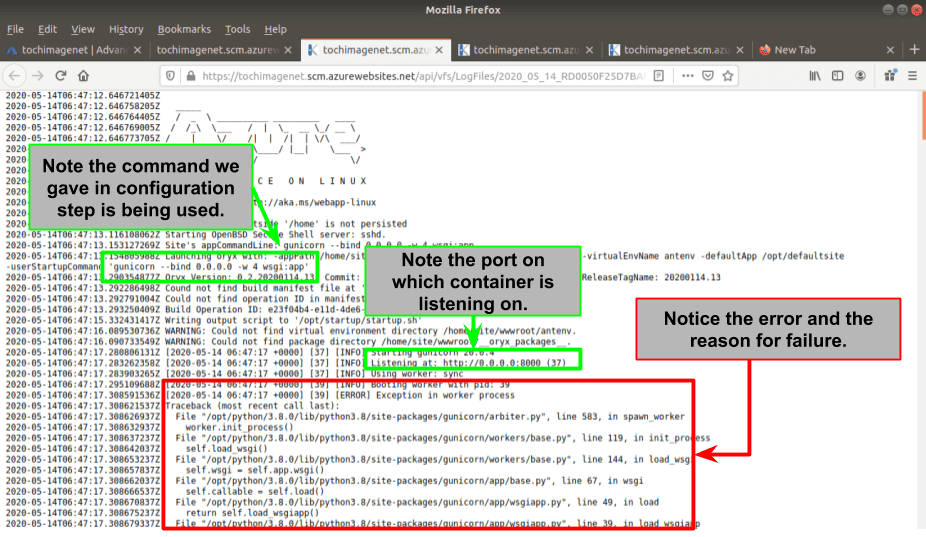Save page to Pocket

click(x=707, y=76)
